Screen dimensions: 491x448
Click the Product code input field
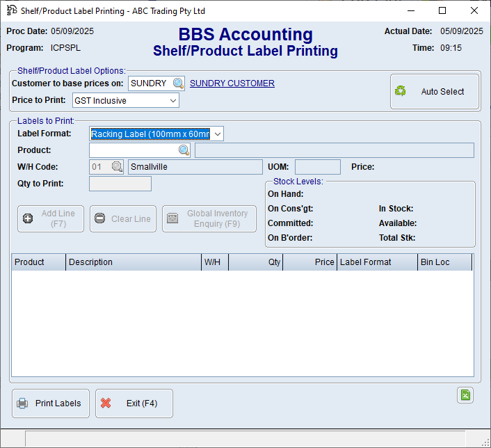coord(134,150)
